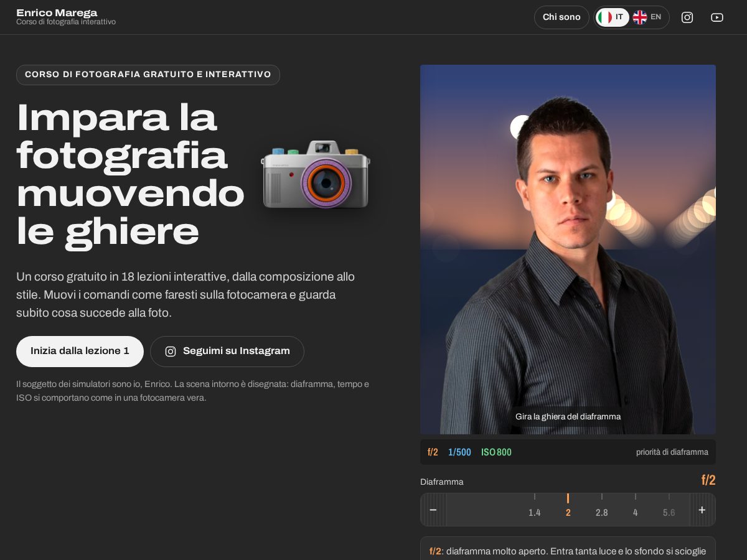Set aperture dial to 5.6

click(669, 513)
